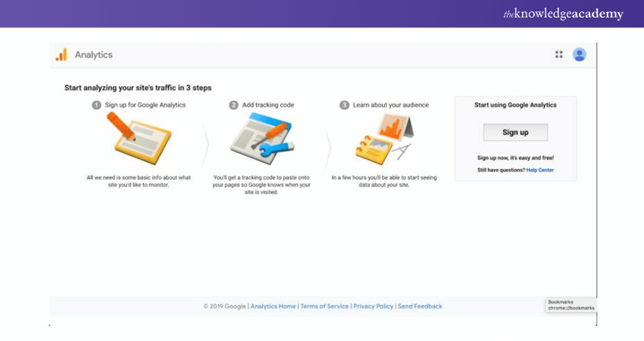Click the 'Add tracking code' step heading
This screenshot has width=644, height=341.
point(267,105)
